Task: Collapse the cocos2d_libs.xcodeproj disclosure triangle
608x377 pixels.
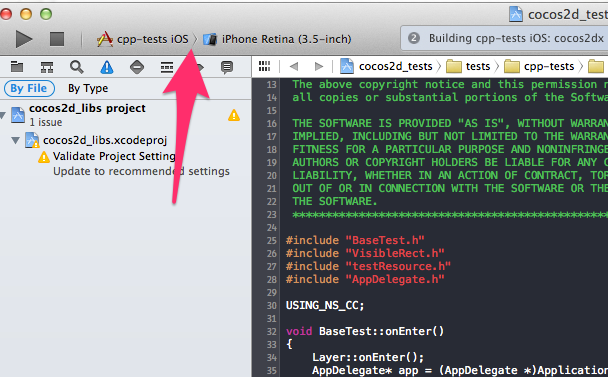Action: coord(16,140)
